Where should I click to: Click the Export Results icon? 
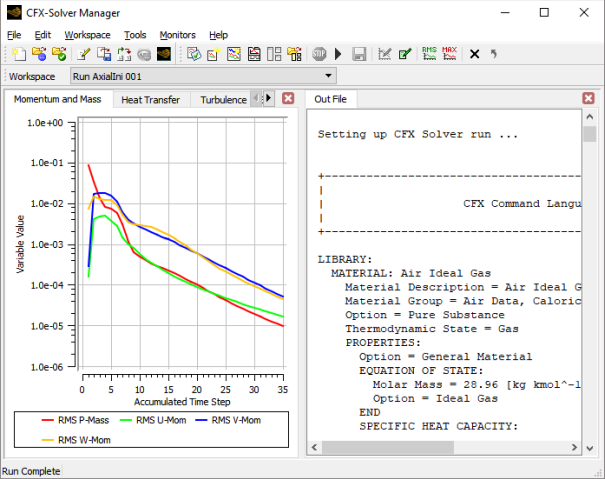pos(104,54)
